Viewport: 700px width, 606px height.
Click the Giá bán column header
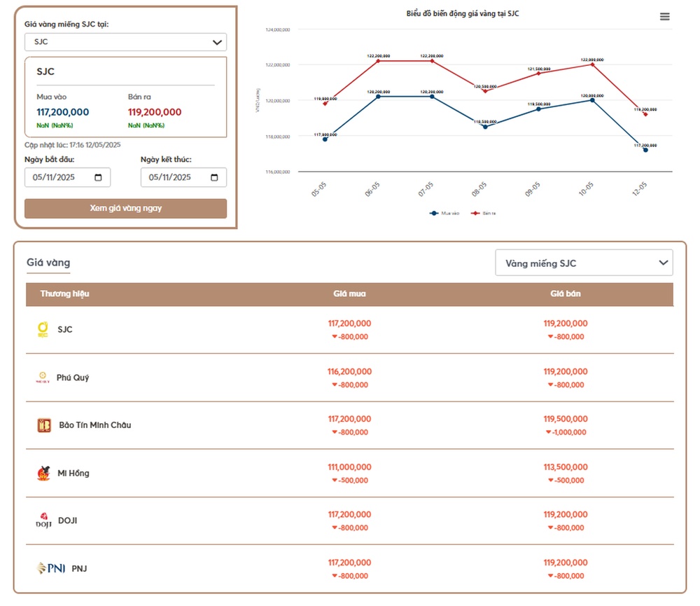click(x=566, y=294)
